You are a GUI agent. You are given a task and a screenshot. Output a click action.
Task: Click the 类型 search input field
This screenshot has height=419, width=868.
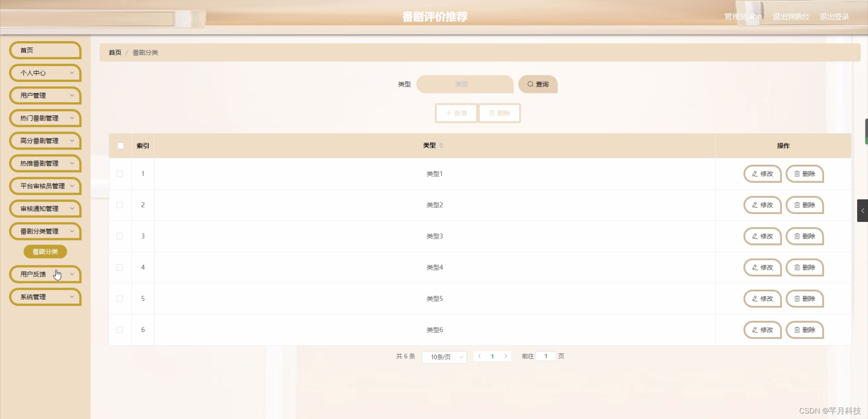464,84
